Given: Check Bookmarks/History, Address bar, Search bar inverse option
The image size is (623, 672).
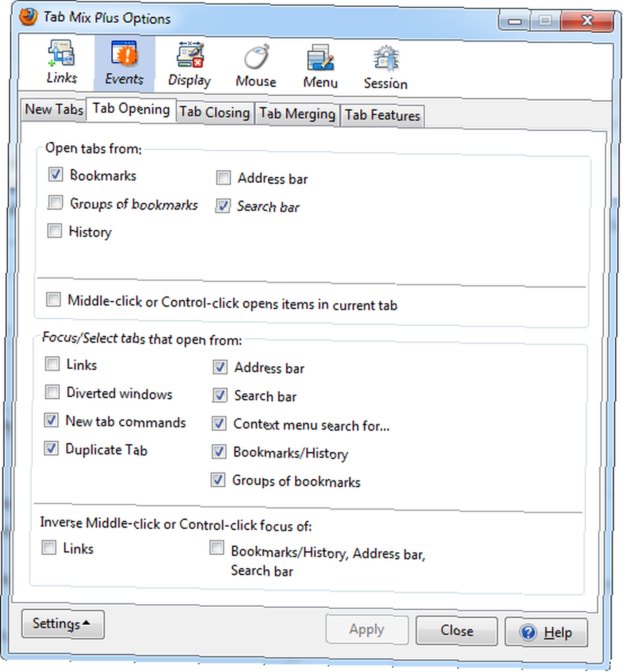Looking at the screenshot, I should [217, 548].
